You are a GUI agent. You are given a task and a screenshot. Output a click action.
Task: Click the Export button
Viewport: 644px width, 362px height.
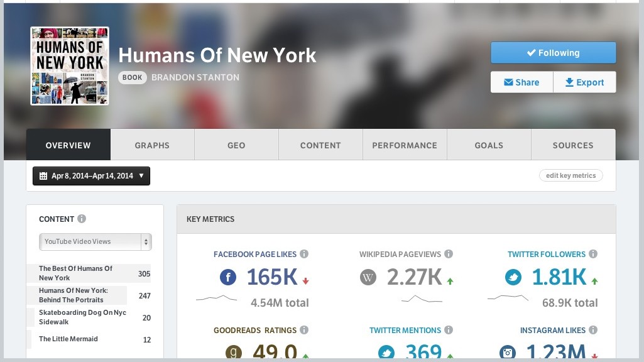[x=584, y=82]
